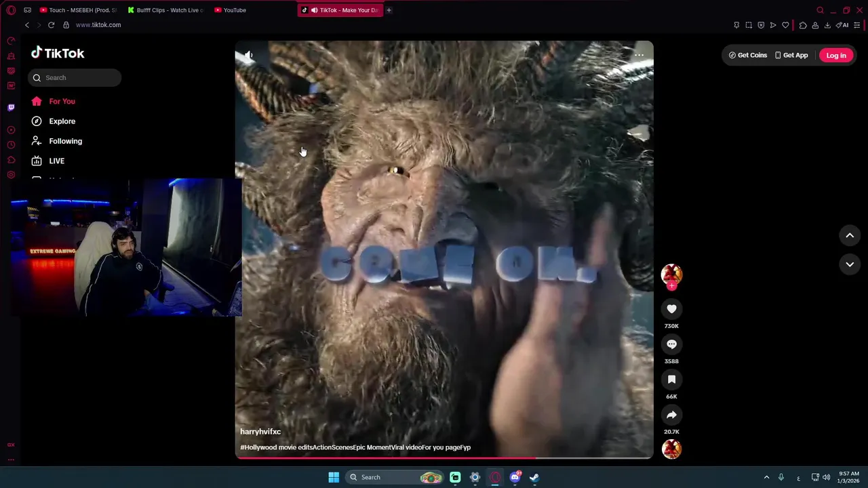Open the downloads icon
The width and height of the screenshot is (868, 488).
click(x=827, y=25)
